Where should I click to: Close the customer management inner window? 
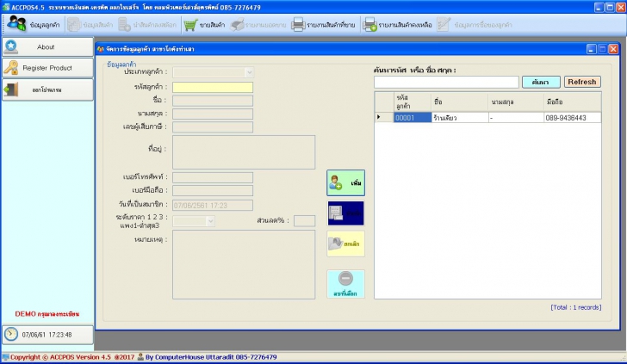(x=613, y=49)
